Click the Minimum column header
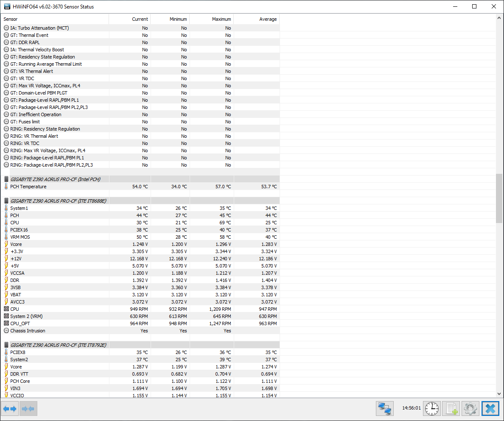Image resolution: width=504 pixels, height=421 pixels. click(x=170, y=19)
